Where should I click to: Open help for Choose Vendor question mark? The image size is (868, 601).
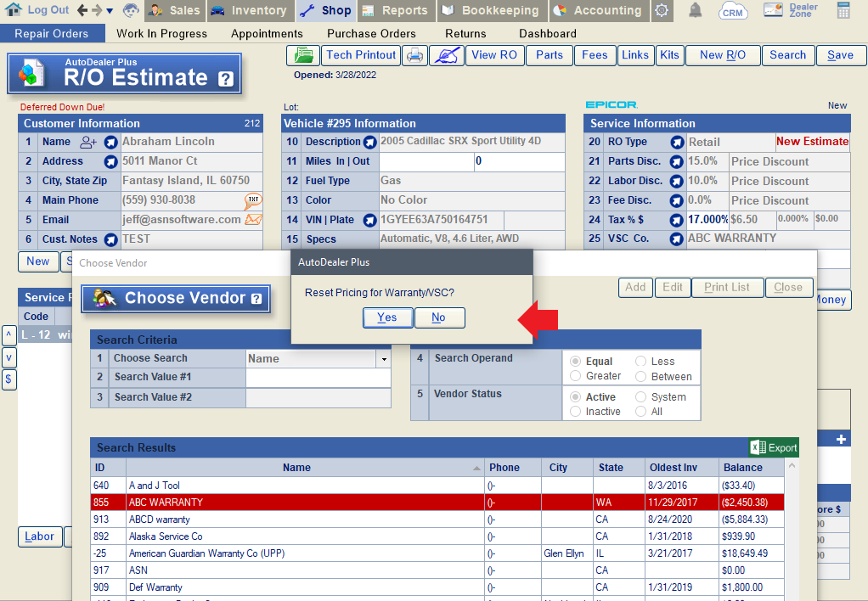256,299
